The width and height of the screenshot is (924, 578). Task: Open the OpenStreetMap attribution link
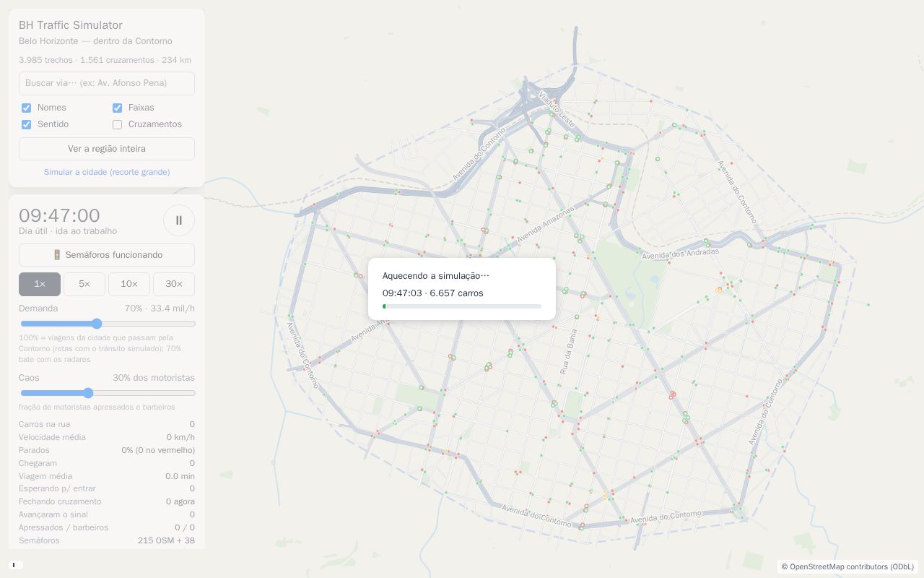pyautogui.click(x=847, y=567)
